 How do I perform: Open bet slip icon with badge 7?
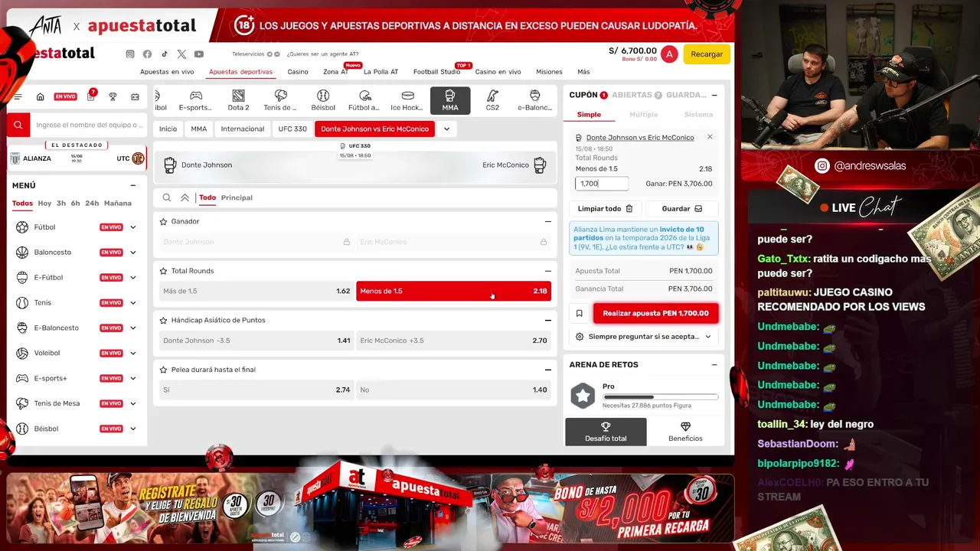pos(91,96)
